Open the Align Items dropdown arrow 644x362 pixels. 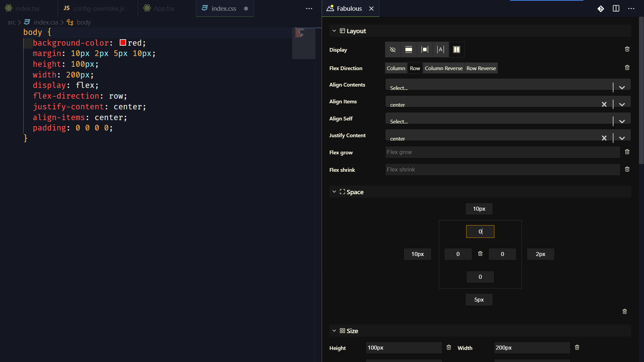pos(622,104)
